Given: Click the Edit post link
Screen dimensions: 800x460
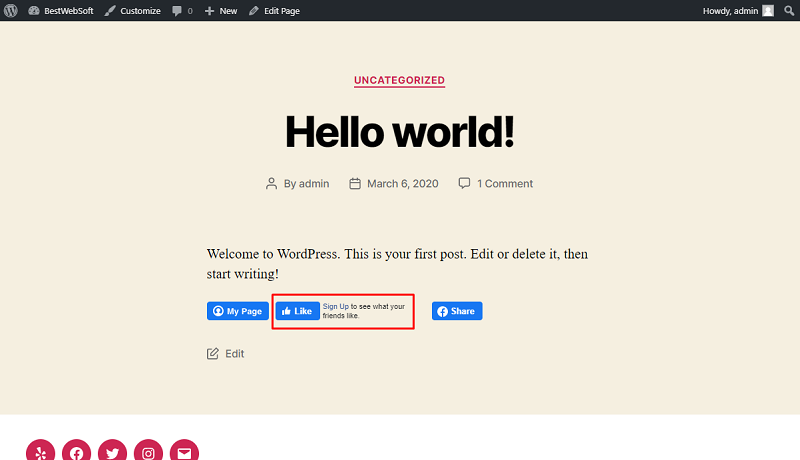Looking at the screenshot, I should tap(235, 353).
